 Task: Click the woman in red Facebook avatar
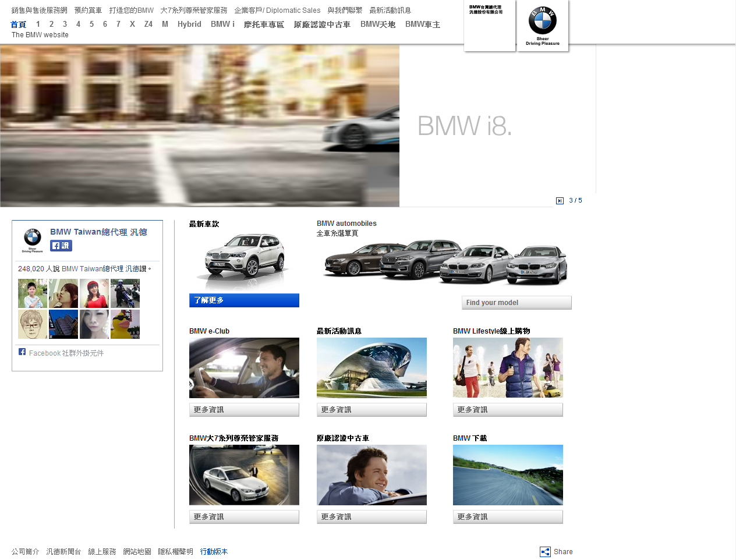pyautogui.click(x=94, y=293)
